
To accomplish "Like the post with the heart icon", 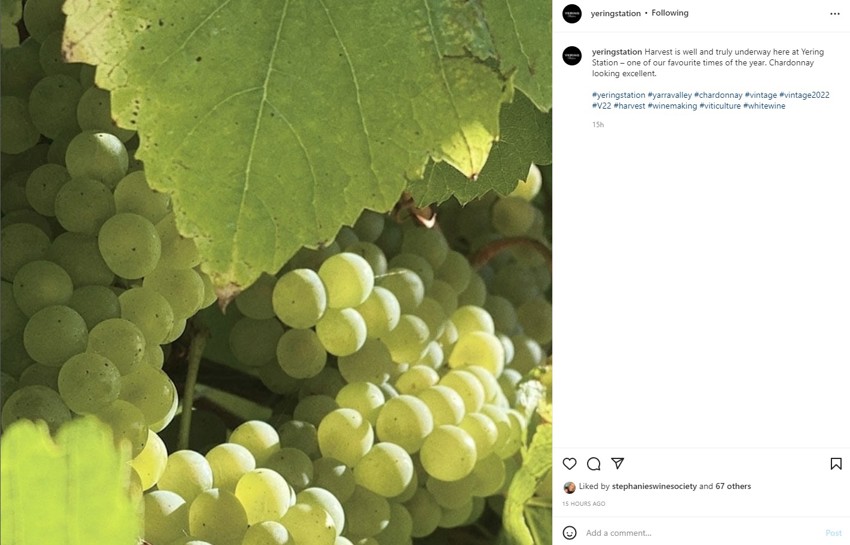I will 570,464.
